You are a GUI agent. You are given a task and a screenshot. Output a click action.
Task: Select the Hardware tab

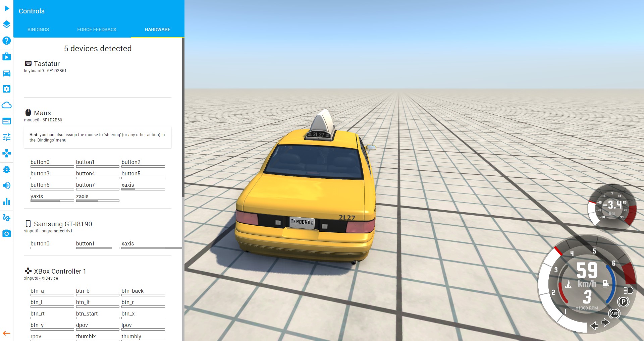point(157,30)
